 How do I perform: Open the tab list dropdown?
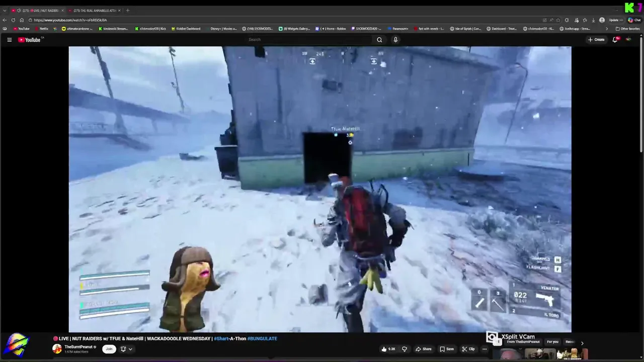5,11
